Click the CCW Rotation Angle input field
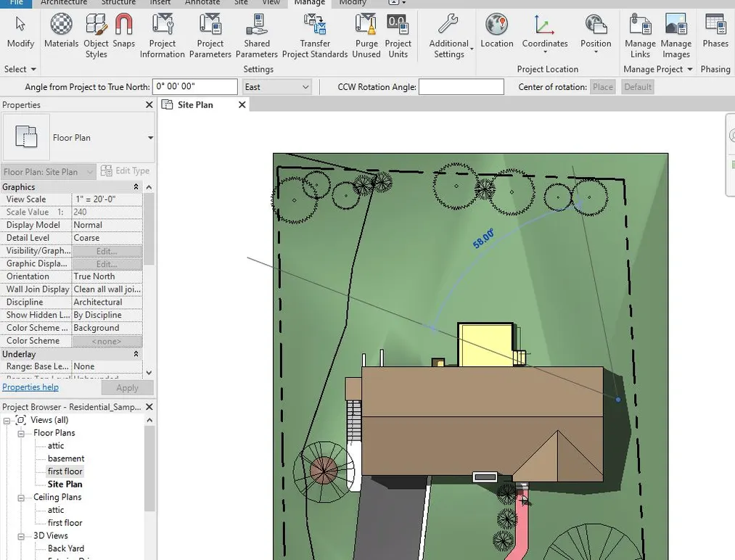The height and width of the screenshot is (560, 735). 461,87
